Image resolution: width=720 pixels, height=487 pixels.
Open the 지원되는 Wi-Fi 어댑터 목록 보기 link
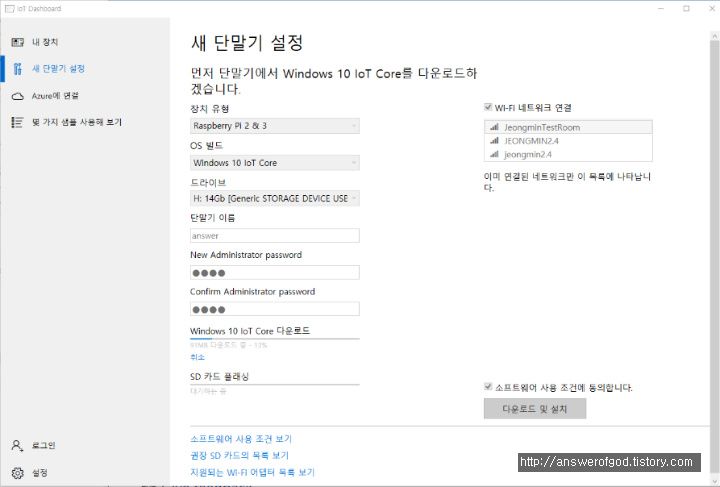[x=253, y=472]
